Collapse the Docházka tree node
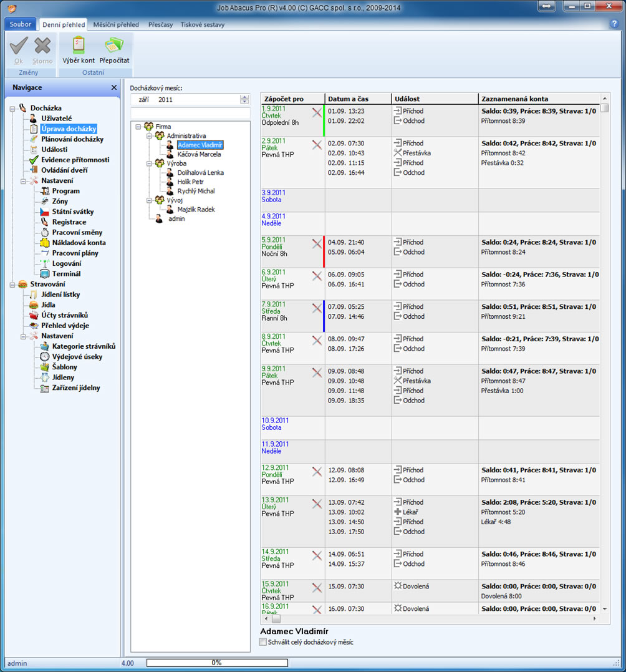This screenshot has width=626, height=672. 12,109
